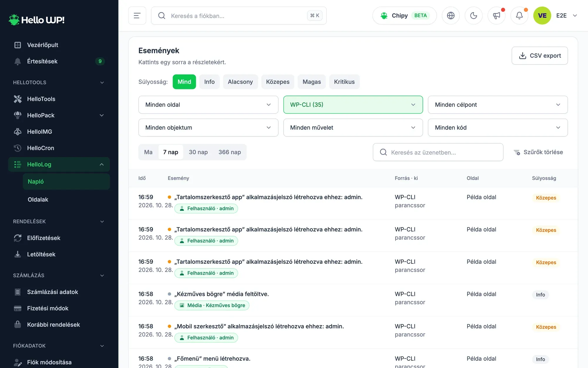The image size is (588, 368).
Task: Select the 366 nap time range tab
Action: (230, 152)
